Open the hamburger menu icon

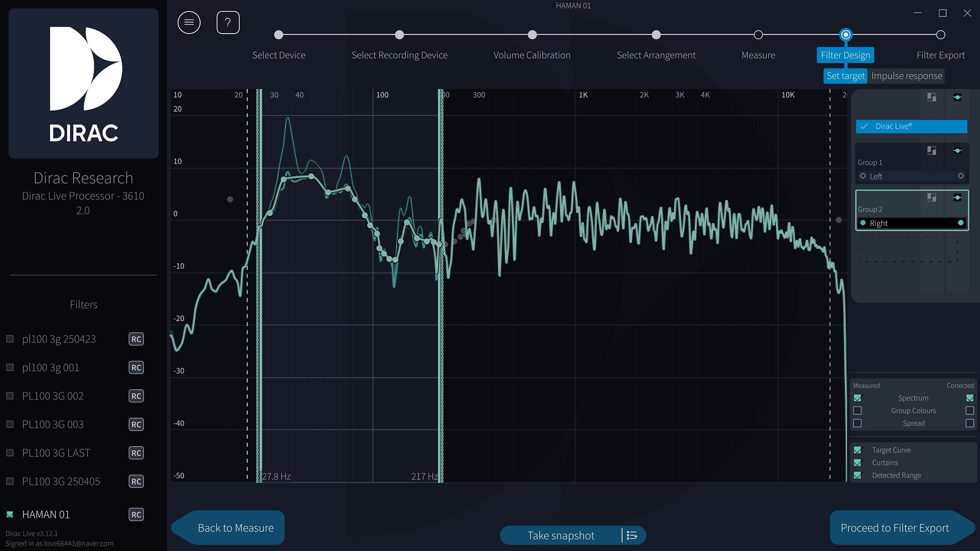pyautogui.click(x=189, y=22)
